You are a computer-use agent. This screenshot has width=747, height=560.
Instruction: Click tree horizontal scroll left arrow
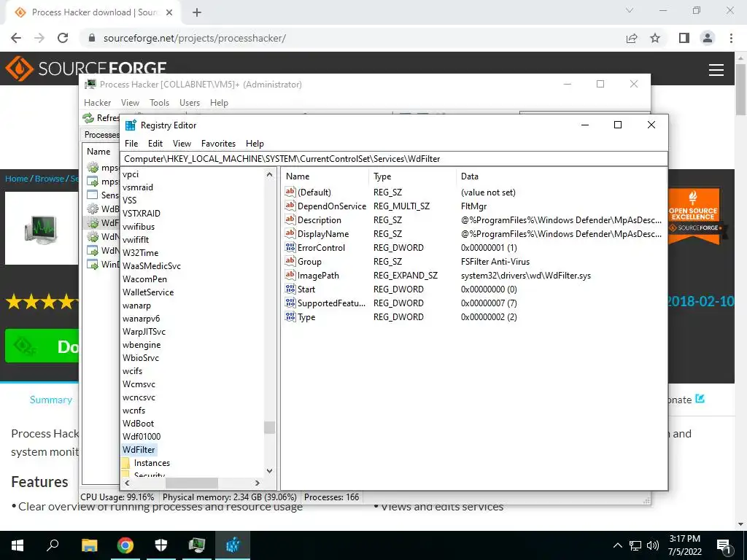pos(127,483)
